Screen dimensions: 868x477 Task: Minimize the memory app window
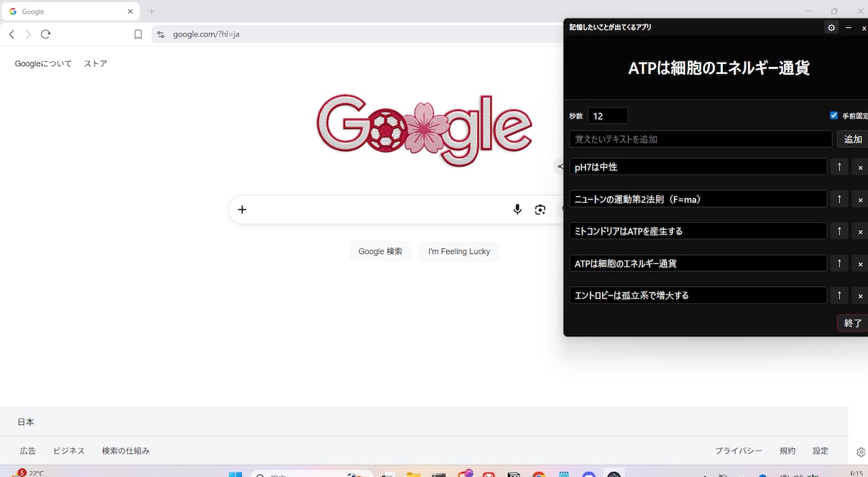point(849,28)
